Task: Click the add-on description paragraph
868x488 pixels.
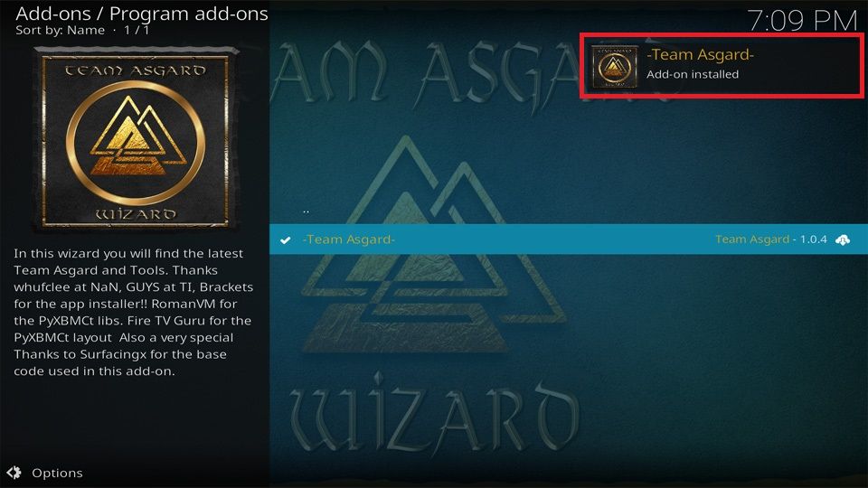Action: 134,312
